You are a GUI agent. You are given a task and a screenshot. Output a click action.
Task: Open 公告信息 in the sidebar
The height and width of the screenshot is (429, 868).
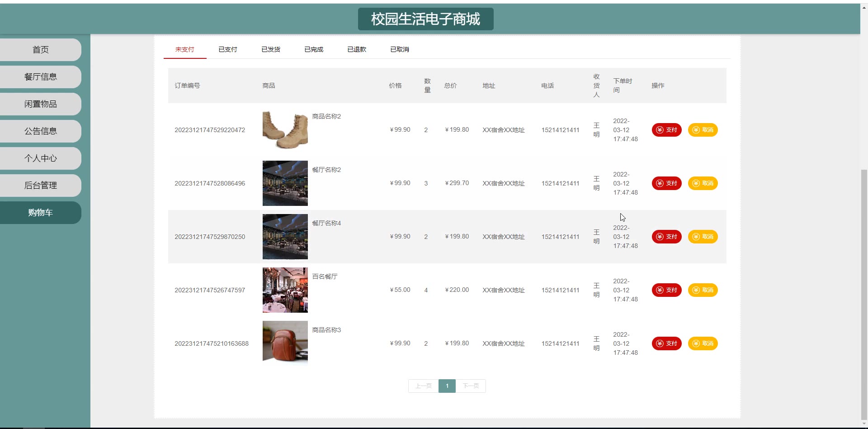tap(41, 131)
